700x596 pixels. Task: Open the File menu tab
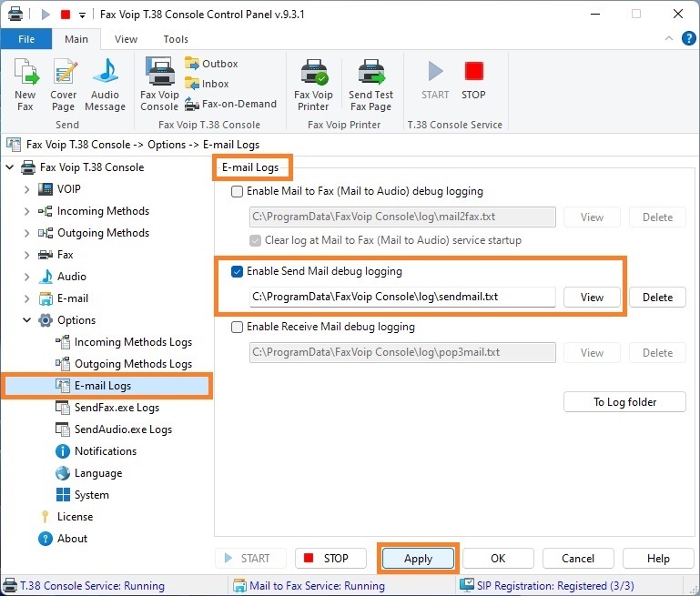click(x=26, y=39)
